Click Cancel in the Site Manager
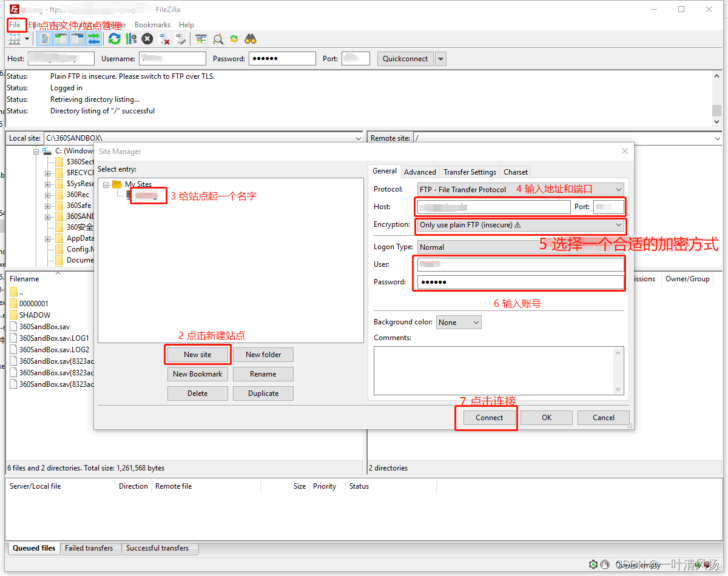Viewport: 728px width, 576px height. coord(604,418)
